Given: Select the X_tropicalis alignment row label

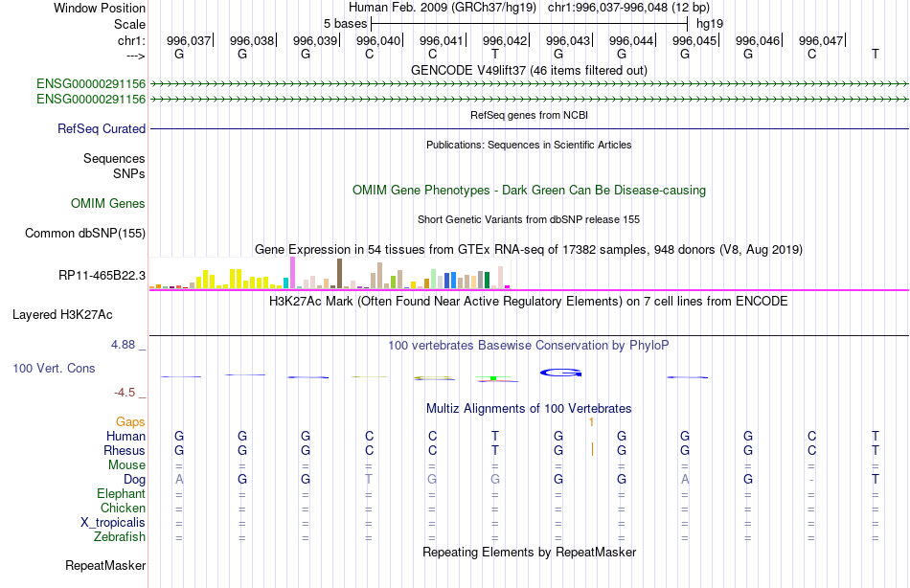Looking at the screenshot, I should (113, 523).
